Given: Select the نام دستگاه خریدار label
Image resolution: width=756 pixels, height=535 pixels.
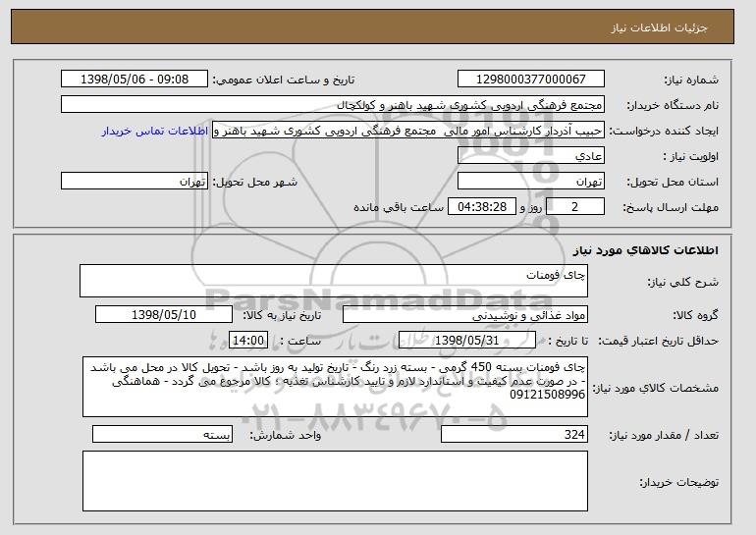Looking at the screenshot, I should click(x=673, y=105).
